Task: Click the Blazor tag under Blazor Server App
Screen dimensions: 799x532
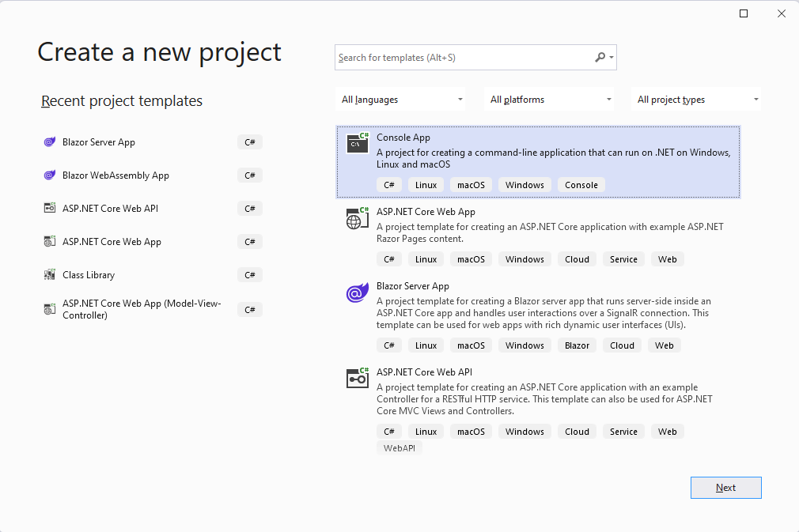Action: click(x=577, y=345)
